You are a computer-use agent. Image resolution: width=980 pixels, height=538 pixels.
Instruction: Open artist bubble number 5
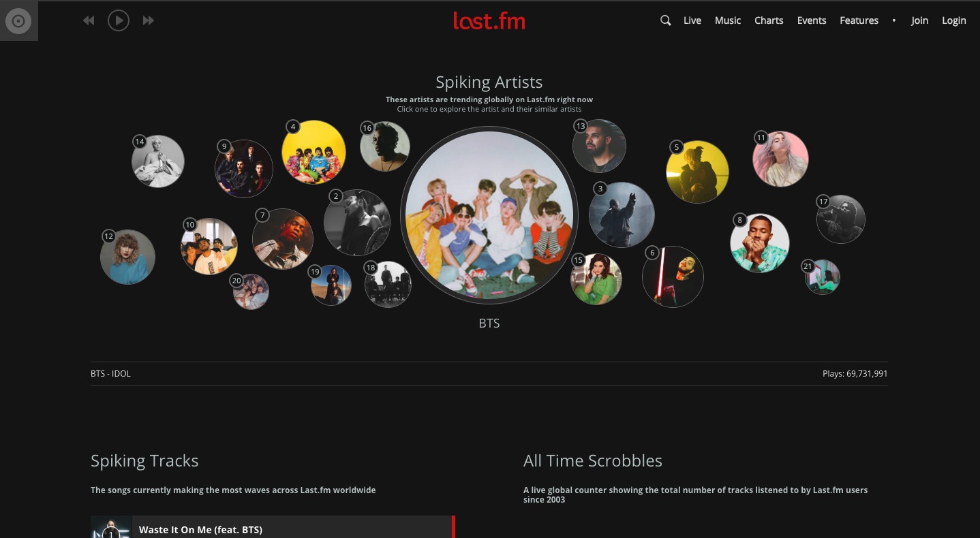[697, 172]
